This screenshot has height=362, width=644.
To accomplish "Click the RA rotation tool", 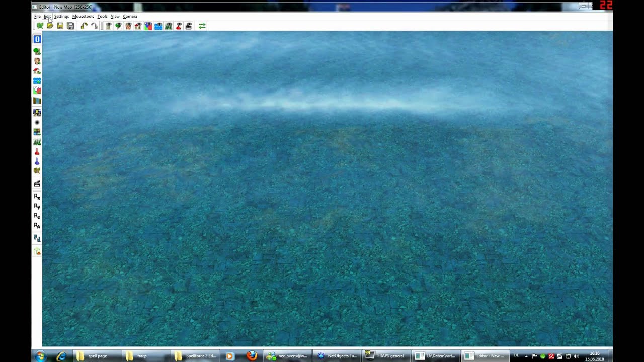I will pyautogui.click(x=37, y=226).
